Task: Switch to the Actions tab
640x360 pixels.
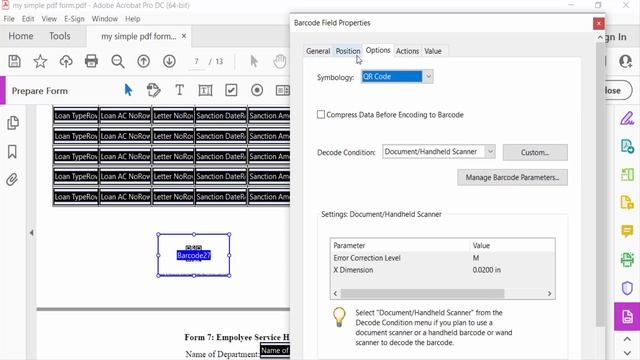Action: click(407, 51)
